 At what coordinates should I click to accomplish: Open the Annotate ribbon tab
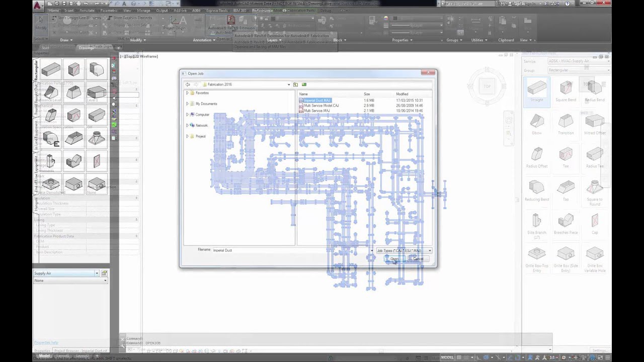click(87, 11)
